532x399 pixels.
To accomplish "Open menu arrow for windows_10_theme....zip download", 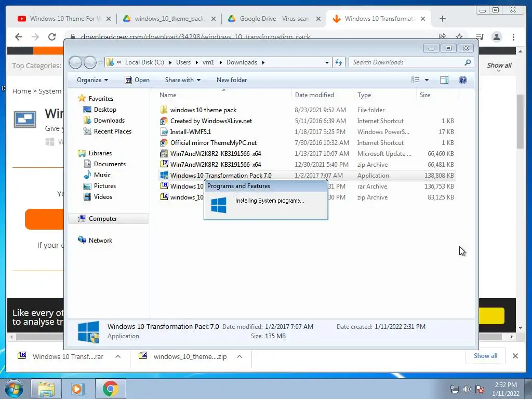I will coord(240,356).
